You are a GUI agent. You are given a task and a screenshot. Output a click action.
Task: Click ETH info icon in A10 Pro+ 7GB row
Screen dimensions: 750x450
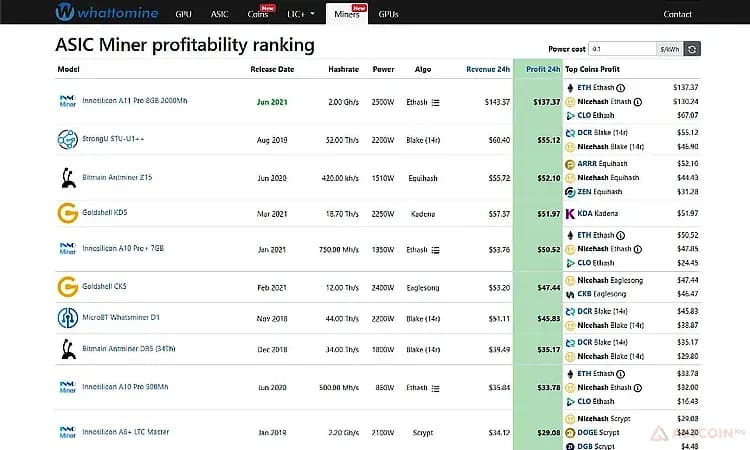click(x=620, y=235)
